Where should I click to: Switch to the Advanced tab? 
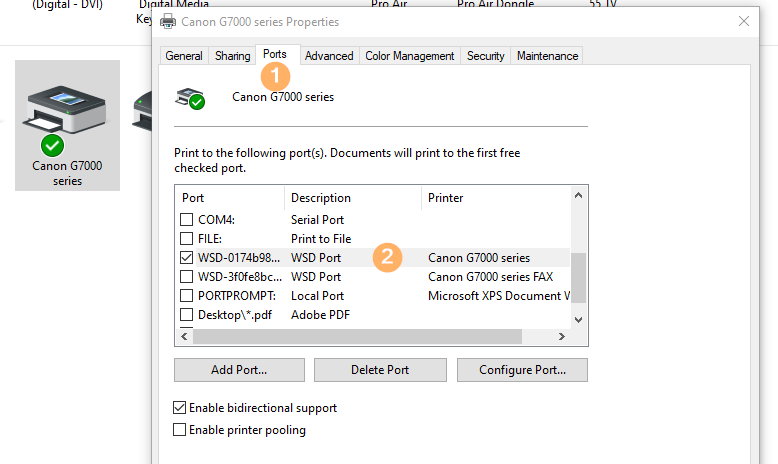tap(329, 56)
